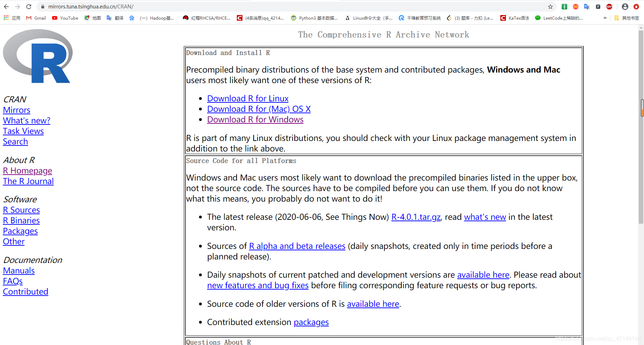The image size is (644, 345).
Task: Open the FAQs link
Action: click(13, 281)
